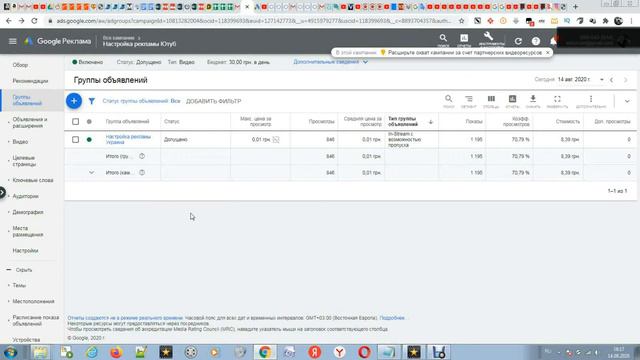Image resolution: width=640 pixels, height=360 pixels.
Task: Expand Объявления и расширения sidebar section
Action: tap(9, 122)
